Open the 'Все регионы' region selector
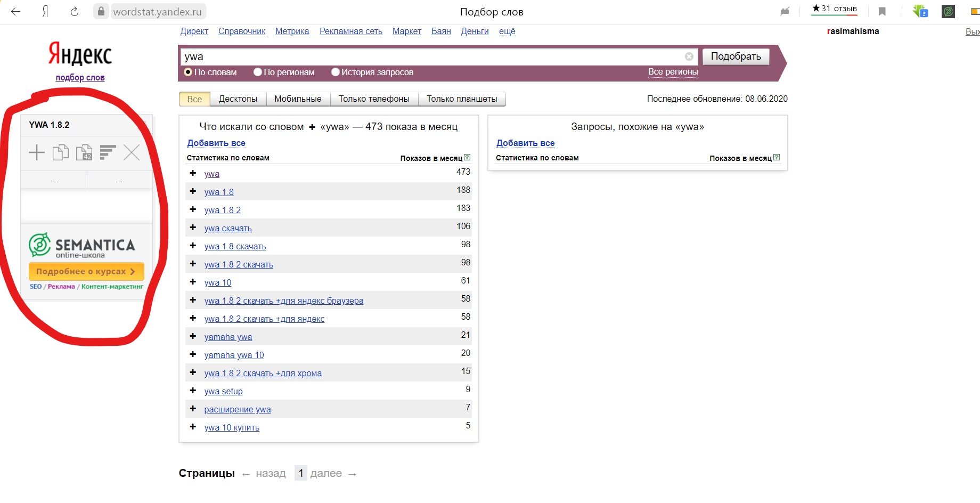The height and width of the screenshot is (503, 980). tap(673, 72)
